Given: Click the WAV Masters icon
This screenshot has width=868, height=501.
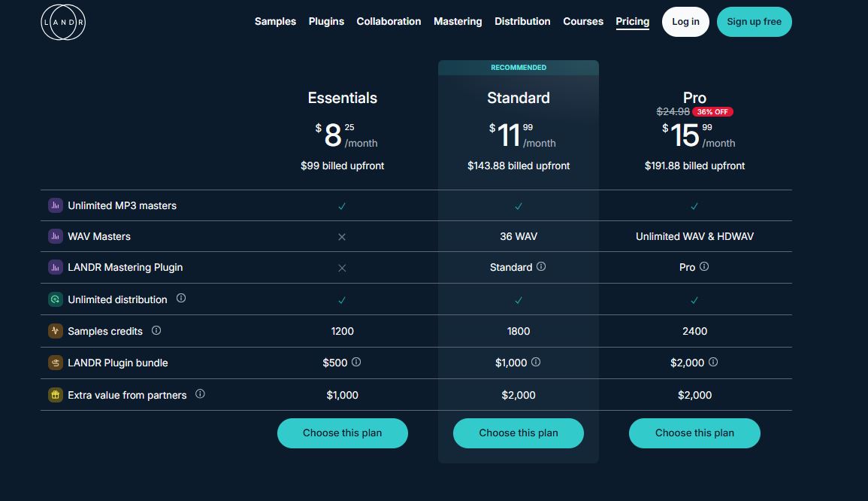Looking at the screenshot, I should click(x=55, y=235).
